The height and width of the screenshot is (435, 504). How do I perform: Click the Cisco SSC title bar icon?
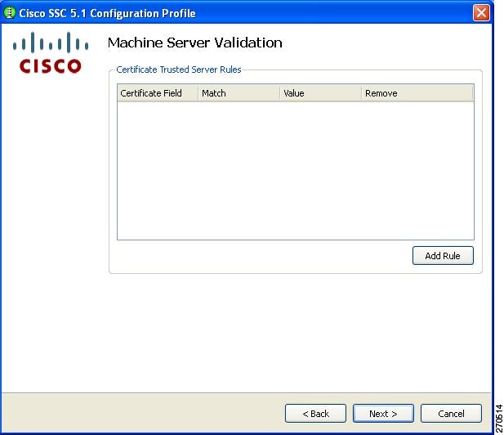click(x=10, y=13)
